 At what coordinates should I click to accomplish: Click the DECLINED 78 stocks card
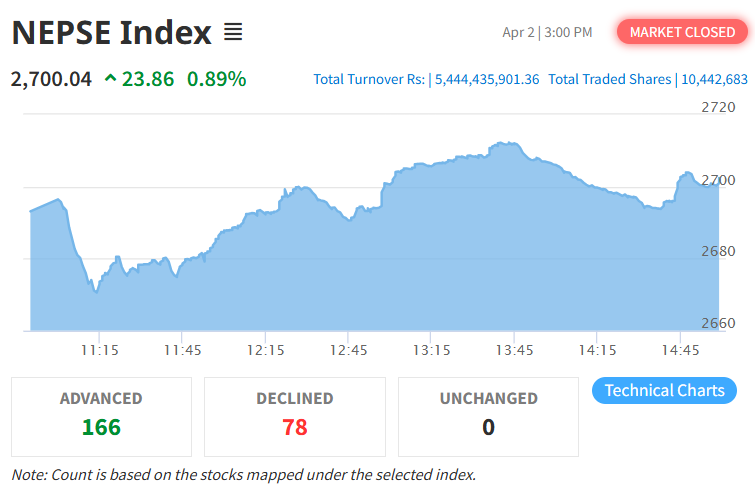click(x=294, y=416)
